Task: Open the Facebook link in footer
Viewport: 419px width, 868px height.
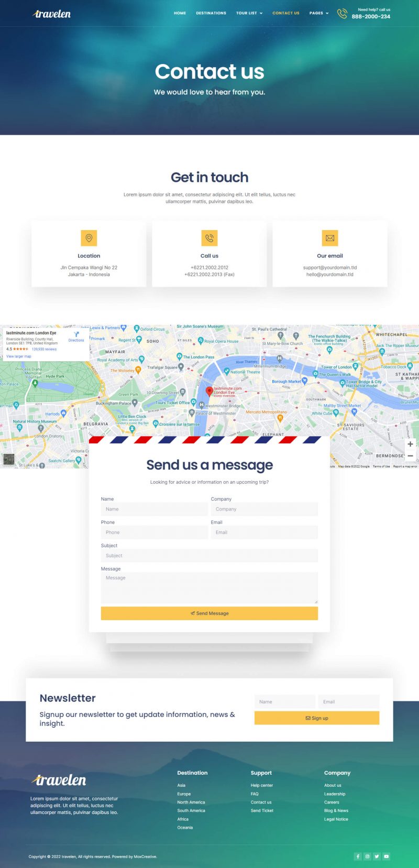Action: 358,856
